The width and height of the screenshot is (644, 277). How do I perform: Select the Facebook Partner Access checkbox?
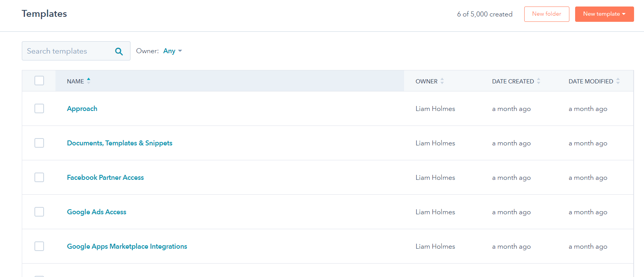[39, 178]
